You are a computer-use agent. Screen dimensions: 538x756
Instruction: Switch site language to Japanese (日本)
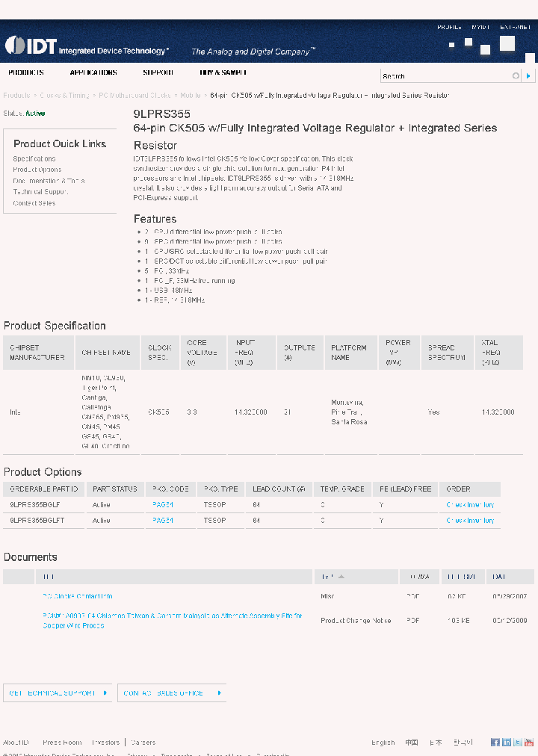[436, 743]
